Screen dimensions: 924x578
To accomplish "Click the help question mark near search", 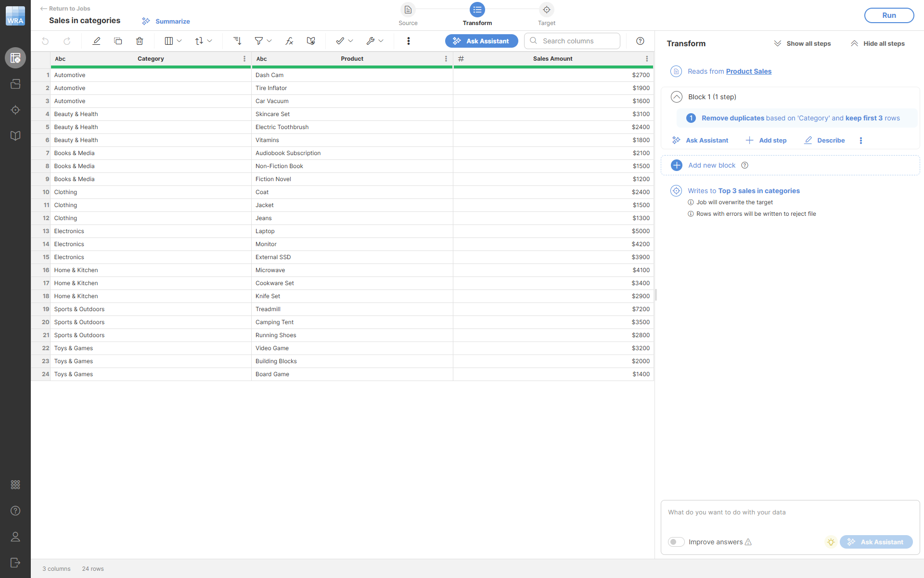I will [640, 41].
